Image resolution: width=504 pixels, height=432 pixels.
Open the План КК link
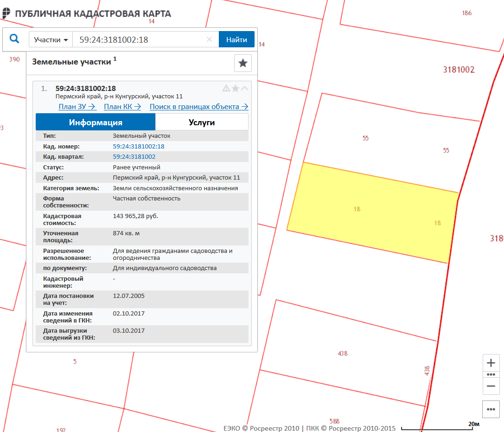coord(122,106)
